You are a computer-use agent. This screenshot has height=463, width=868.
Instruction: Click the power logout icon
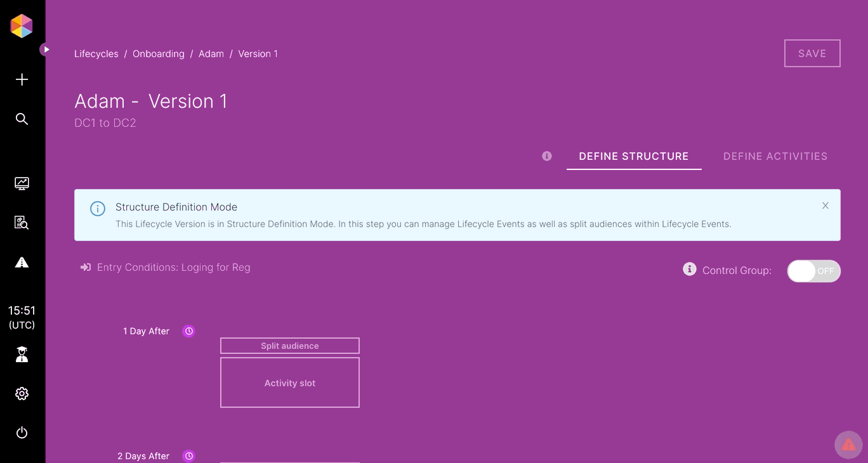(x=22, y=433)
